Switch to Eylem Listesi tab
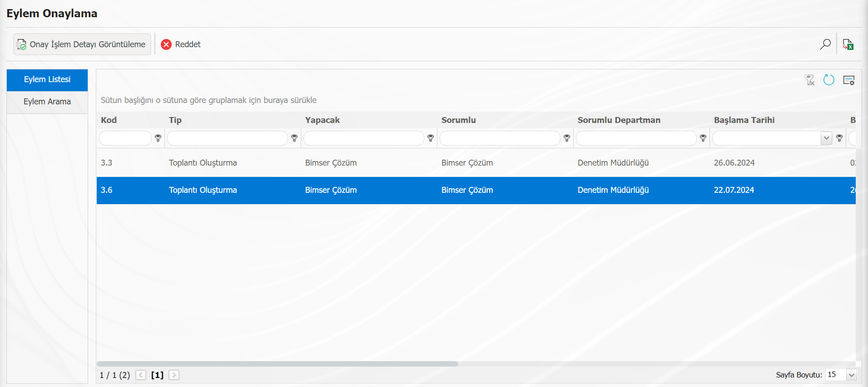The width and height of the screenshot is (868, 387). [x=47, y=80]
